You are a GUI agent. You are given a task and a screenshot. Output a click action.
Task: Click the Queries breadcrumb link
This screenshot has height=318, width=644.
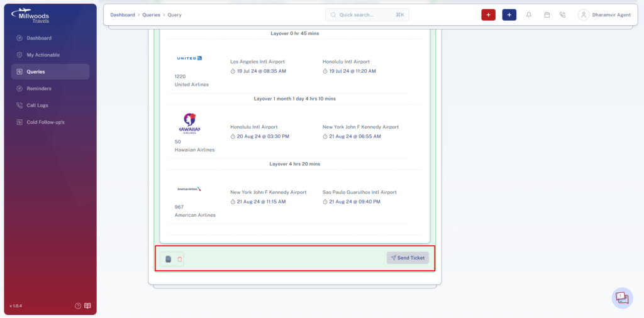coord(151,15)
